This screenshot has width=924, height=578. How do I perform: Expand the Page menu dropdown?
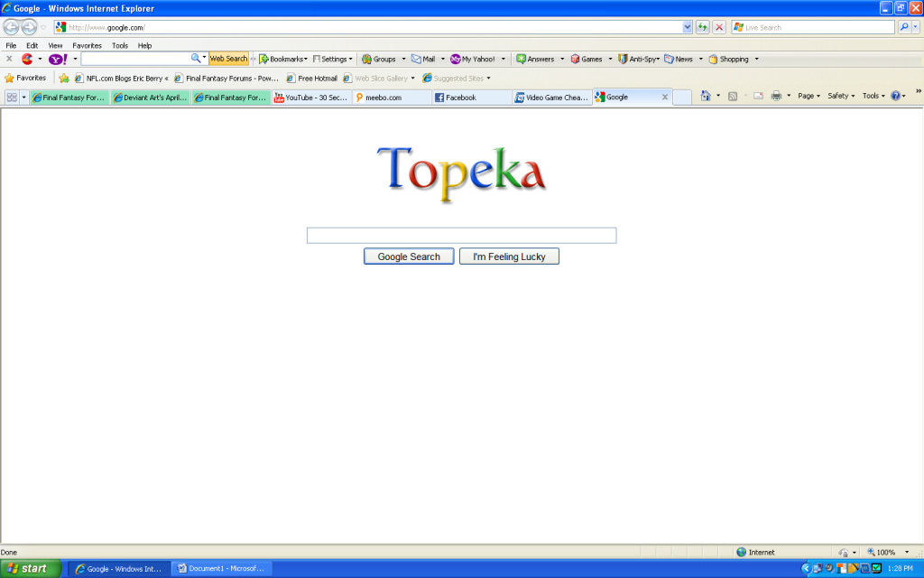808,96
